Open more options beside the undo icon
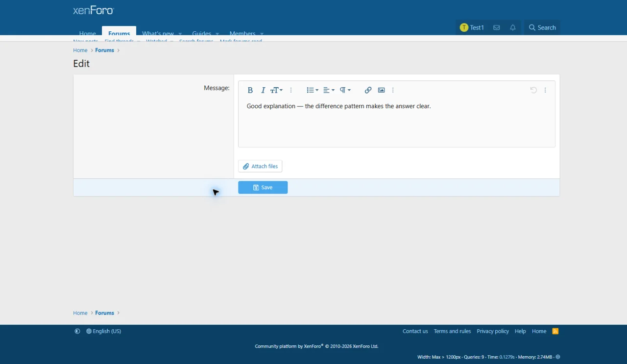This screenshot has width=627, height=364. click(x=545, y=90)
